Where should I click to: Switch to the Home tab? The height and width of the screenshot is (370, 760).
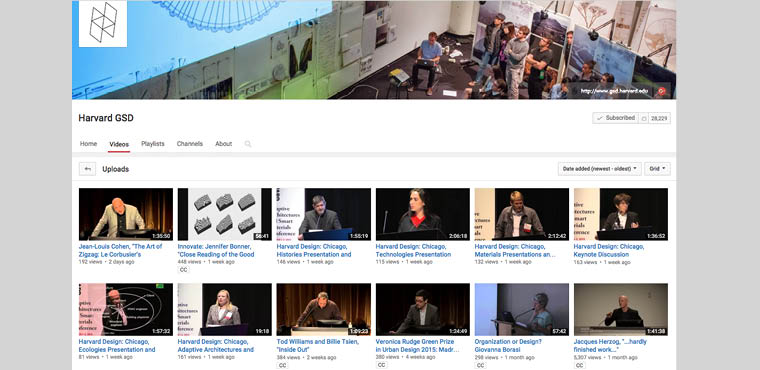88,144
